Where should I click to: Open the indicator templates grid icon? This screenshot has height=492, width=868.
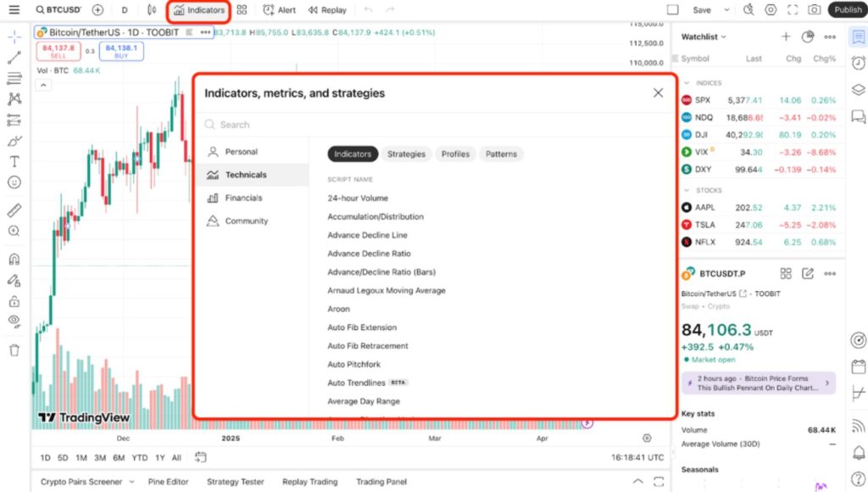(x=242, y=10)
